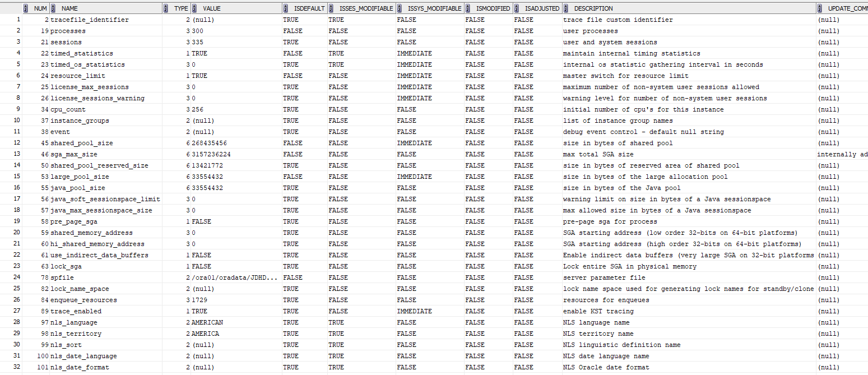Viewport: 868px width, 375px height.
Task: Click the icon beside TYPE column header
Action: (166, 8)
